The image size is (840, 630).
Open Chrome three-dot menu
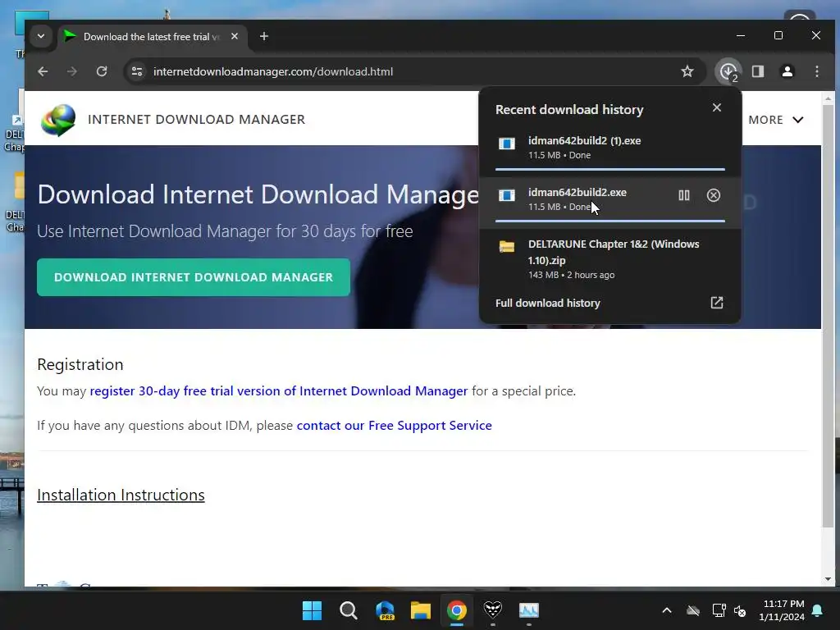tap(816, 71)
